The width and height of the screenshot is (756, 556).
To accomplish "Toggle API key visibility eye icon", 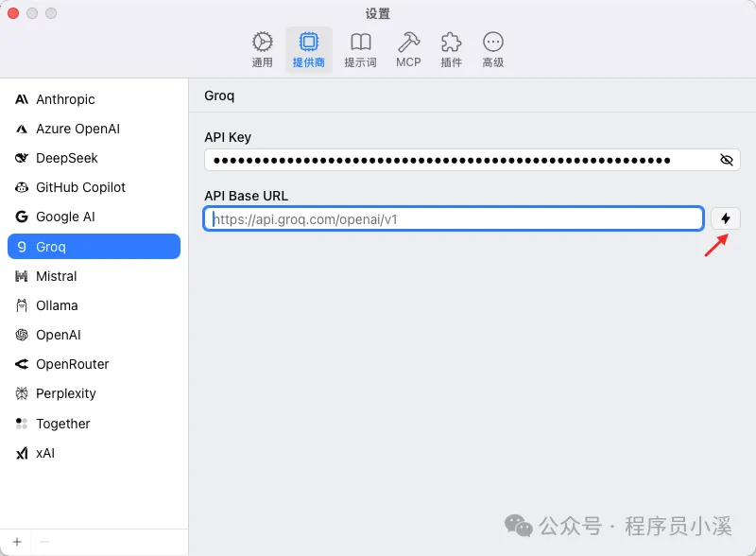I will [x=726, y=160].
